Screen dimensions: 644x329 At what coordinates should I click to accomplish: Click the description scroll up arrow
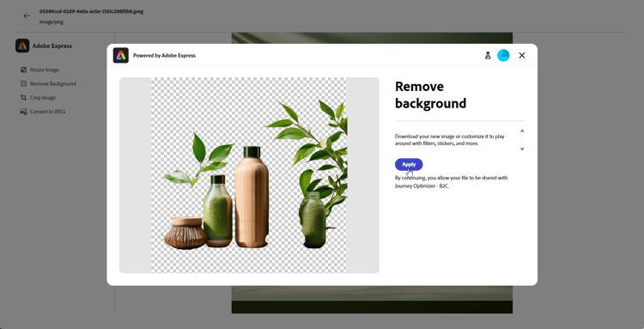tap(522, 131)
